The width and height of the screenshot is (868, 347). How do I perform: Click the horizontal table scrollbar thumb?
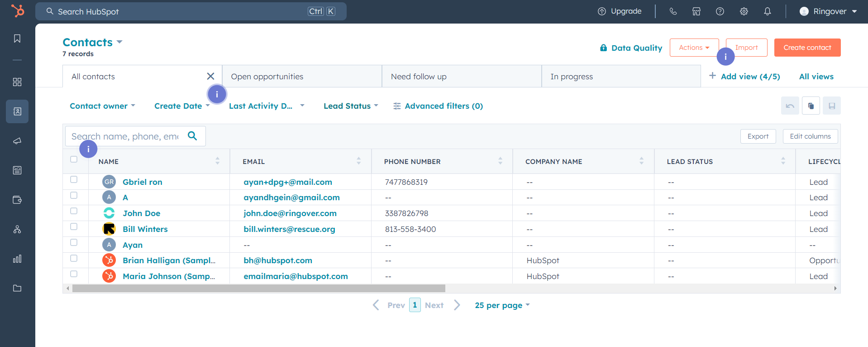tap(258, 288)
